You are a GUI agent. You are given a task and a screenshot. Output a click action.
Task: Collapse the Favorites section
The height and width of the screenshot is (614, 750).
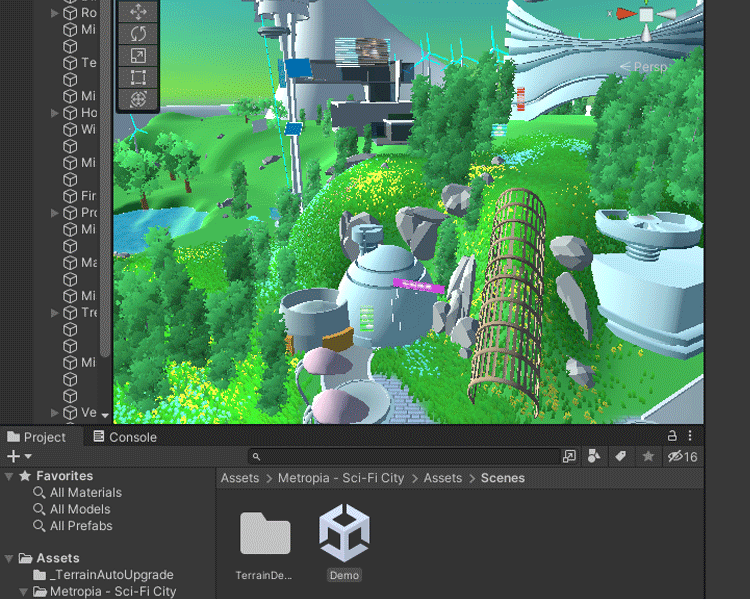coord(9,476)
